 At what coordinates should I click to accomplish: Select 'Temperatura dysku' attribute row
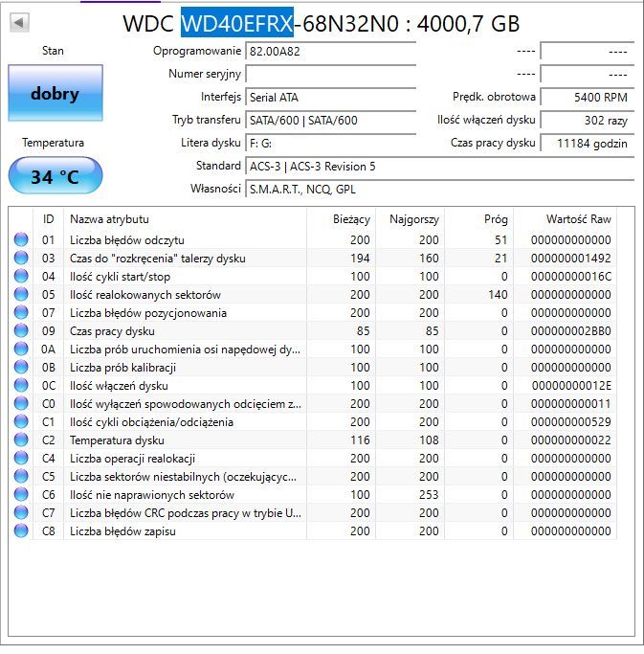pyautogui.click(x=313, y=440)
